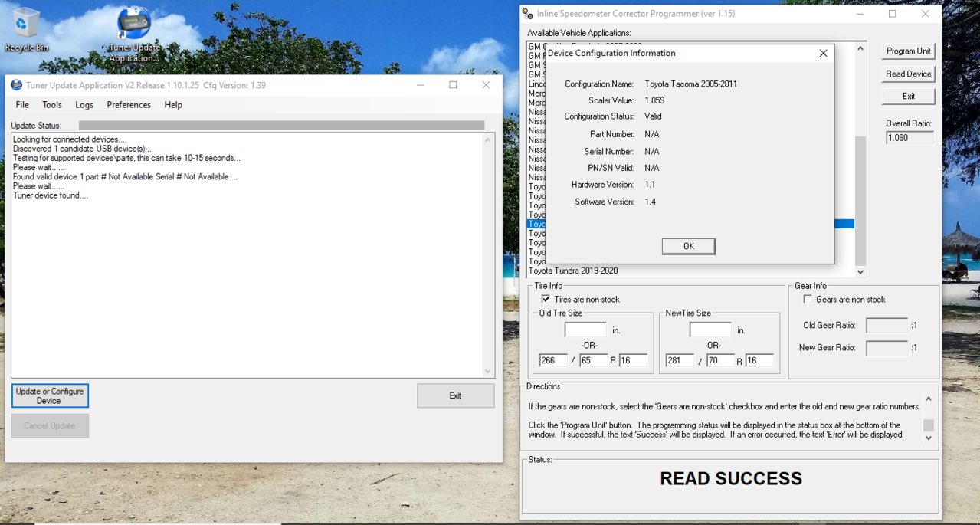Image resolution: width=980 pixels, height=525 pixels.
Task: Click 'Tuner device found....' log line
Action: (51, 195)
